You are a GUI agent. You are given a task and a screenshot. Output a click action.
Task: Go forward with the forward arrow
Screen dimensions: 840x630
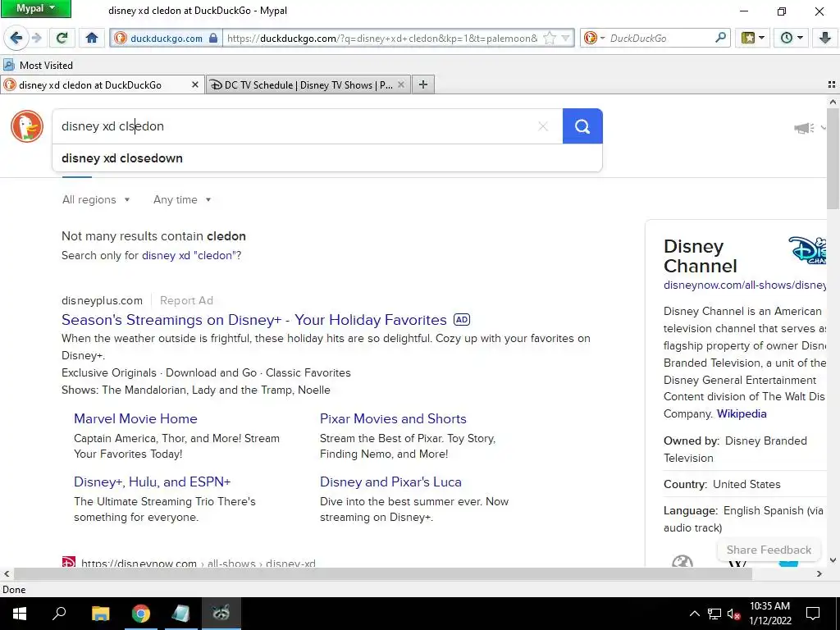(x=37, y=38)
